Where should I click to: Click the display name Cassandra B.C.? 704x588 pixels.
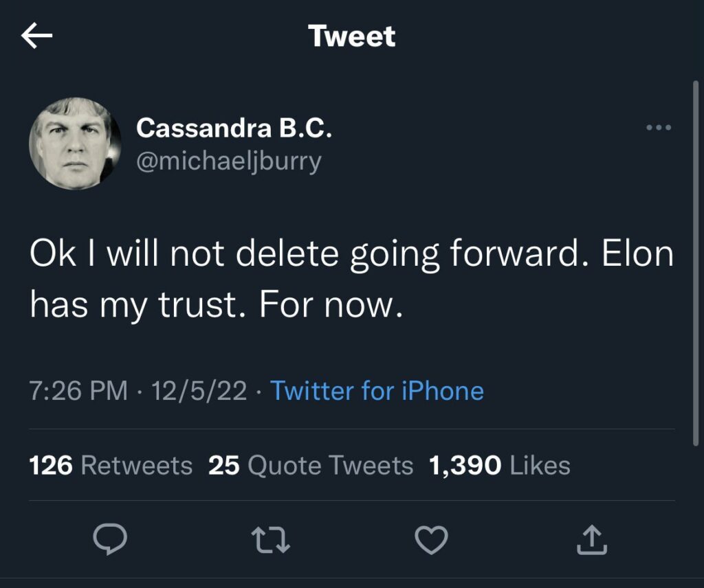[234, 128]
